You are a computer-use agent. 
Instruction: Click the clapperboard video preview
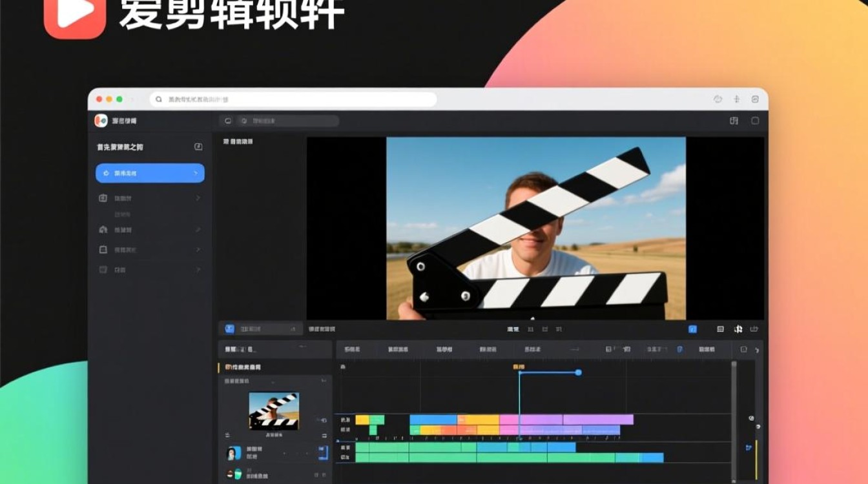coord(536,228)
